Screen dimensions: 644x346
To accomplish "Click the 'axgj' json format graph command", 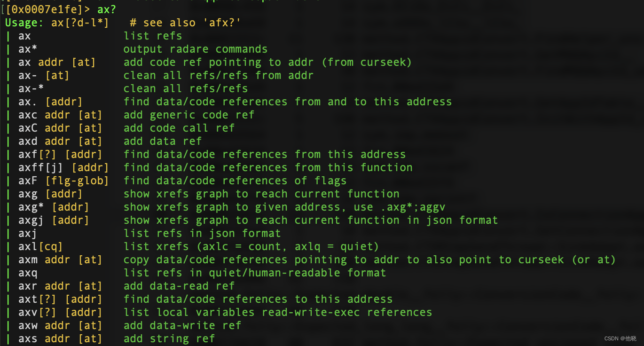I will click(x=31, y=220).
